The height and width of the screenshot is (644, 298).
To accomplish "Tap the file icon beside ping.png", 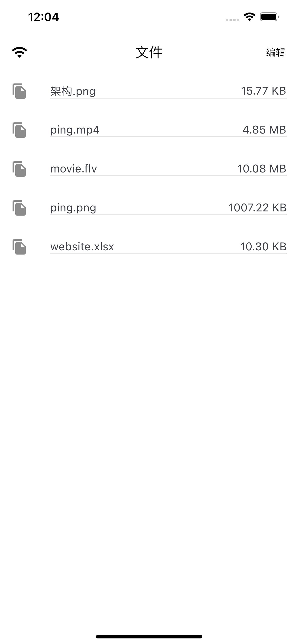I will point(19,208).
